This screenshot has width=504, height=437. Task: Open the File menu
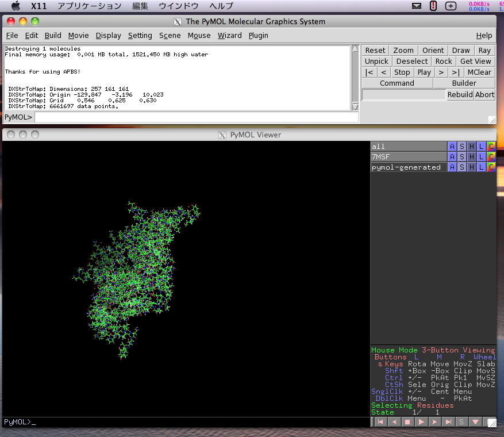coord(12,36)
